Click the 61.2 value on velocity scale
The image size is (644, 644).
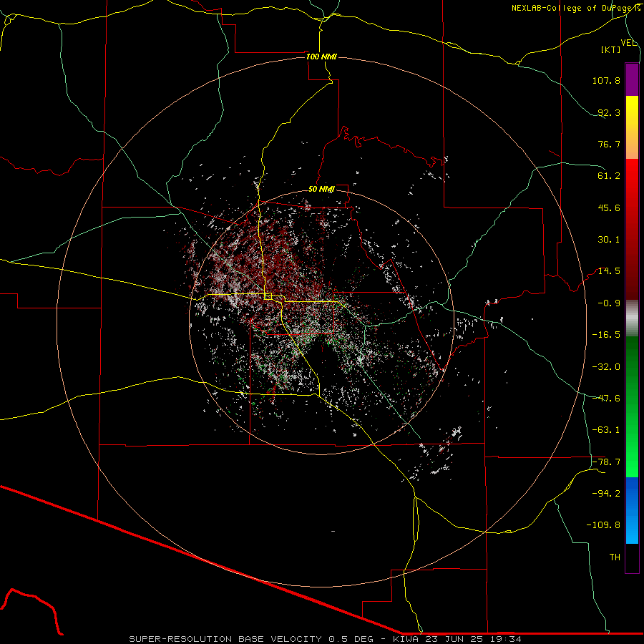point(609,176)
